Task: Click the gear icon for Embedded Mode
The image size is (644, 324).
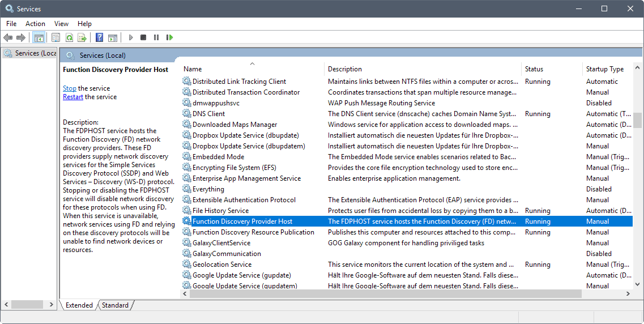Action: point(187,157)
